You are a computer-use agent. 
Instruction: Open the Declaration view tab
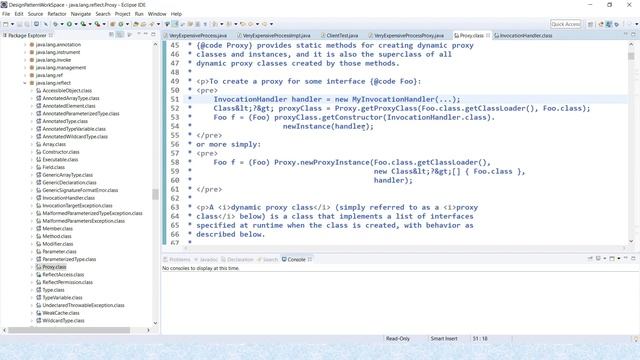pos(237,260)
